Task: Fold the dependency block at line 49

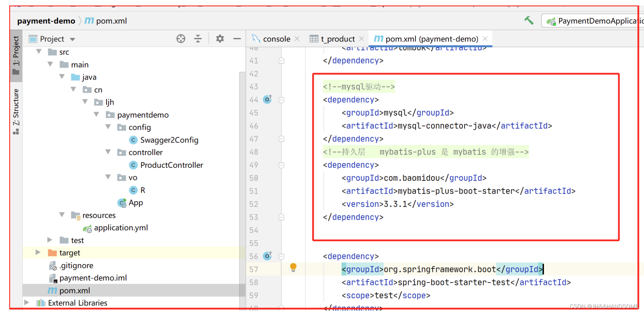Action: pos(282,165)
